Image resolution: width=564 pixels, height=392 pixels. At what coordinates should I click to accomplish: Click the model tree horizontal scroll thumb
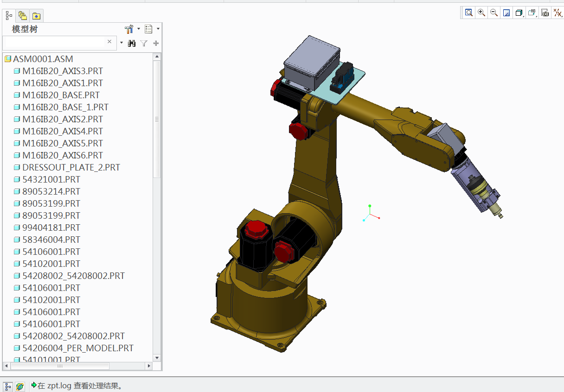[x=60, y=366]
